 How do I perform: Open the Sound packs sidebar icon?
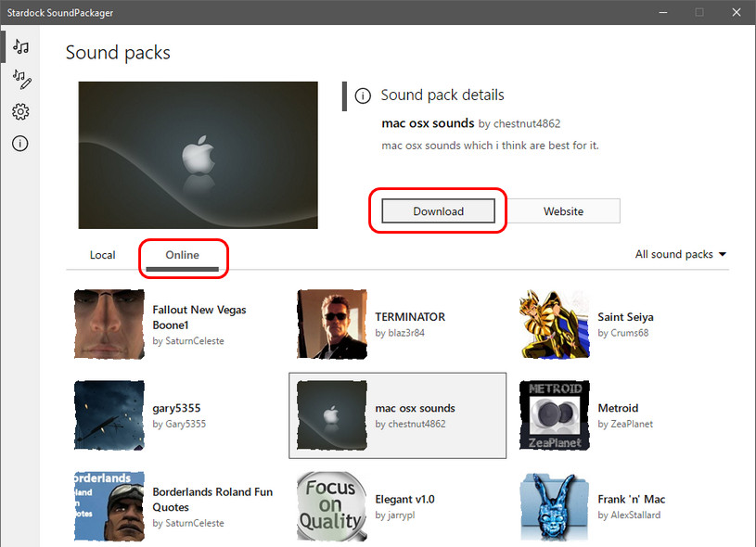(20, 47)
